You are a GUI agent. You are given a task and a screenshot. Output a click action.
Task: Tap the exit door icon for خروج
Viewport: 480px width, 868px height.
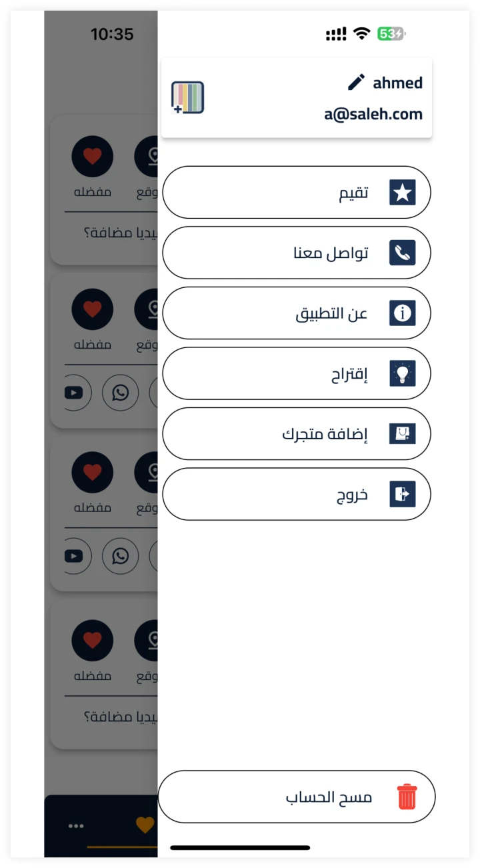402,495
